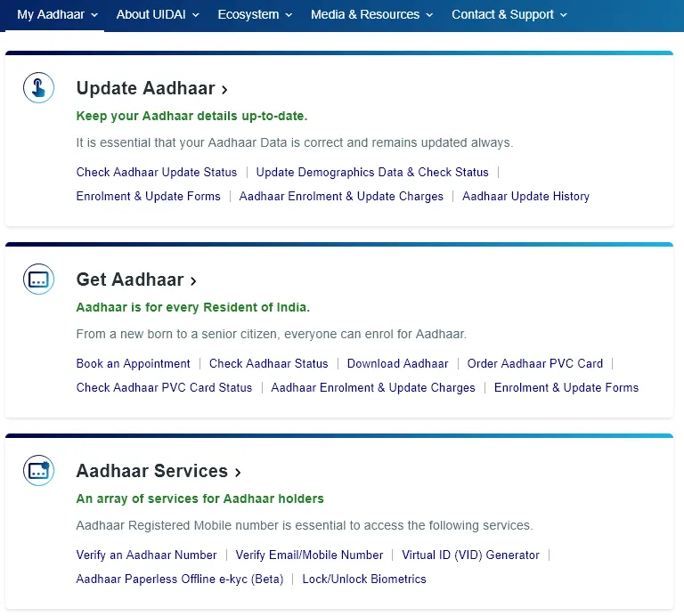Screen dimensions: 684x616
Task: Open the Media & Resources menu
Action: pos(371,14)
